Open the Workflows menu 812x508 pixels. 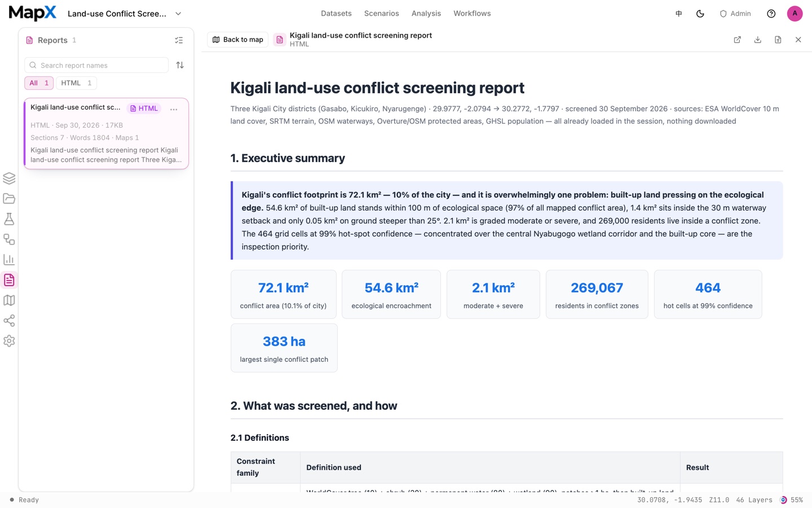(472, 14)
